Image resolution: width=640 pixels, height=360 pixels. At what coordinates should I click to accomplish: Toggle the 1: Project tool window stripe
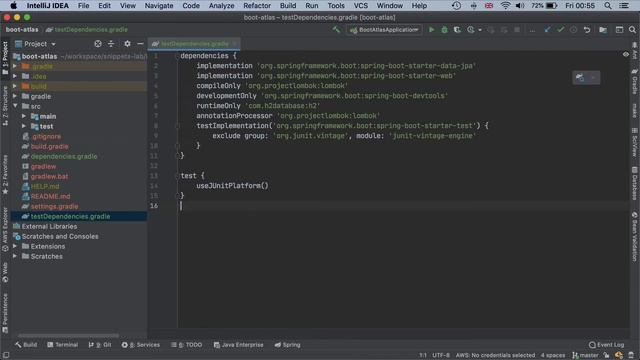point(5,58)
